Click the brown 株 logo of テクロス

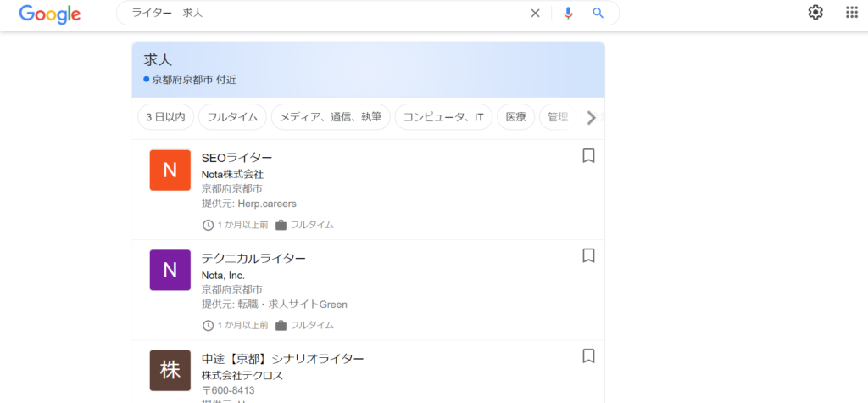[x=170, y=370]
